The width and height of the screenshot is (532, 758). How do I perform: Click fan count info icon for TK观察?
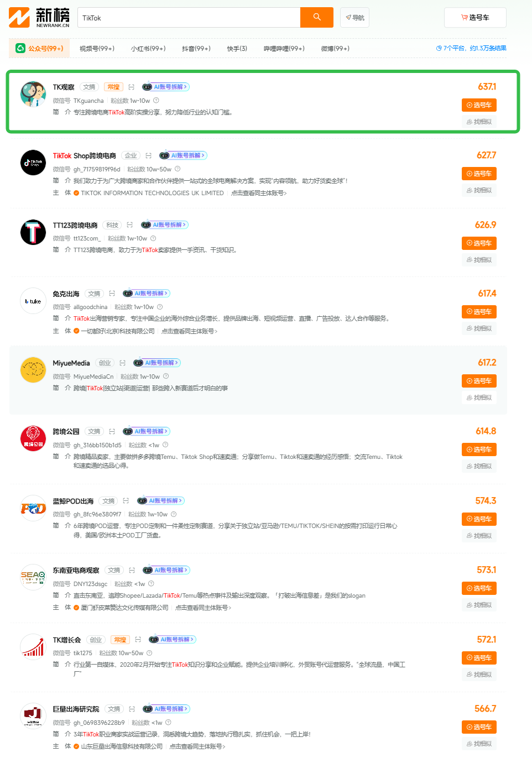pos(156,101)
